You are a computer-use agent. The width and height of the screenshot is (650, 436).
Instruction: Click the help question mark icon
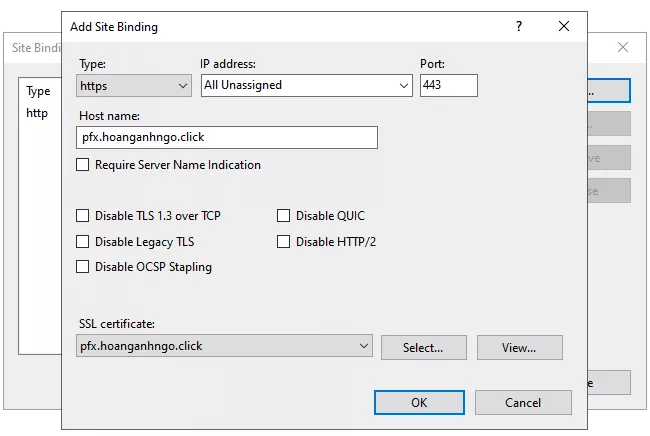[x=519, y=26]
